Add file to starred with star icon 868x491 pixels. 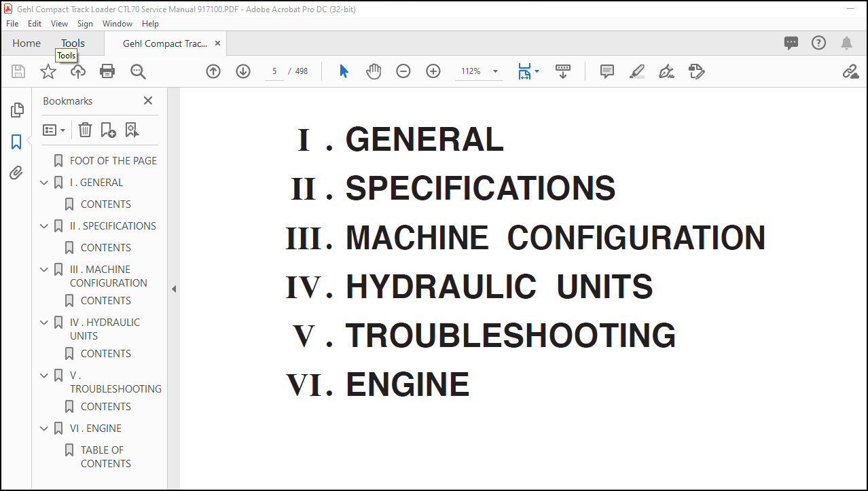(48, 71)
